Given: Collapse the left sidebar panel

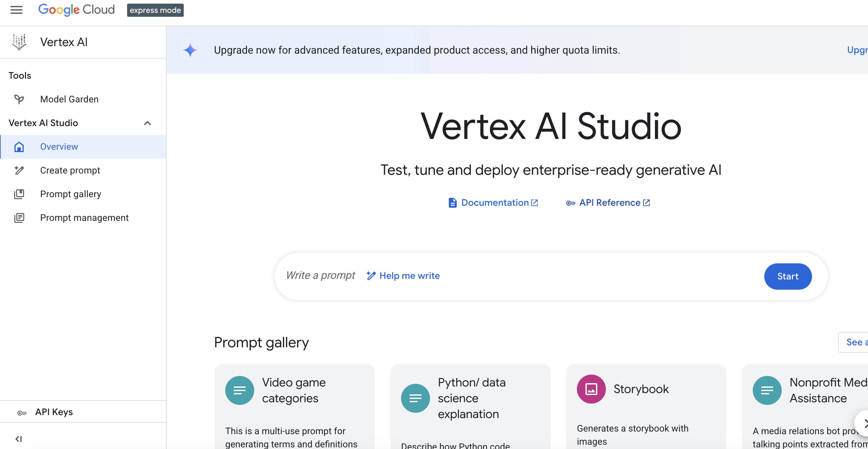Looking at the screenshot, I should point(18,439).
